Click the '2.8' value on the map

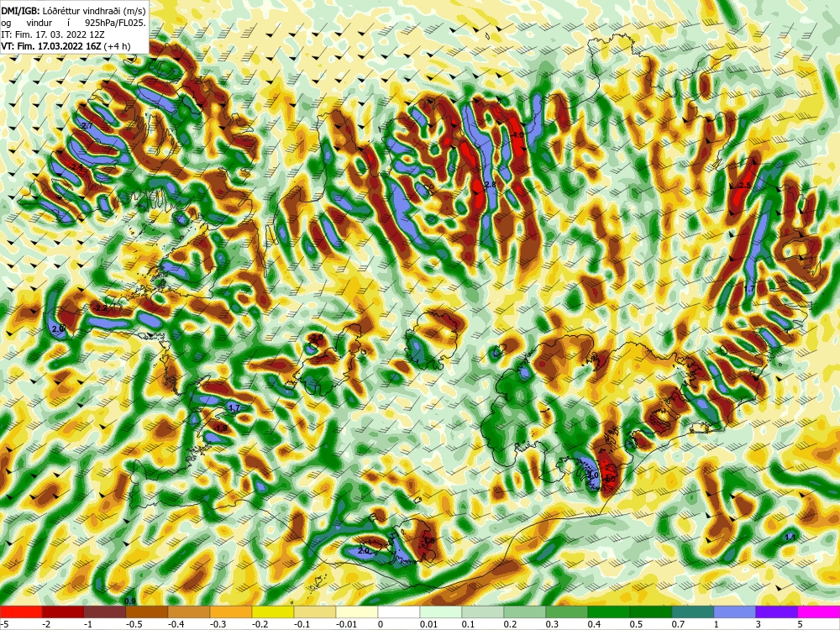(491, 185)
